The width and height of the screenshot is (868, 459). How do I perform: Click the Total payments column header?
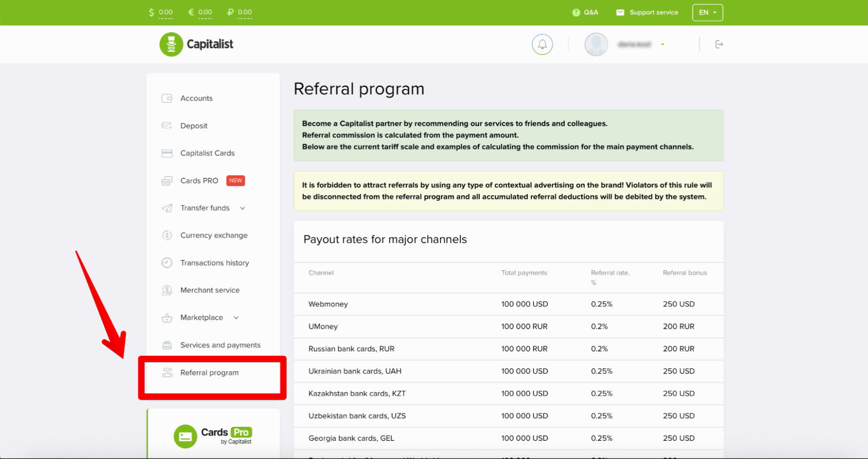524,273
